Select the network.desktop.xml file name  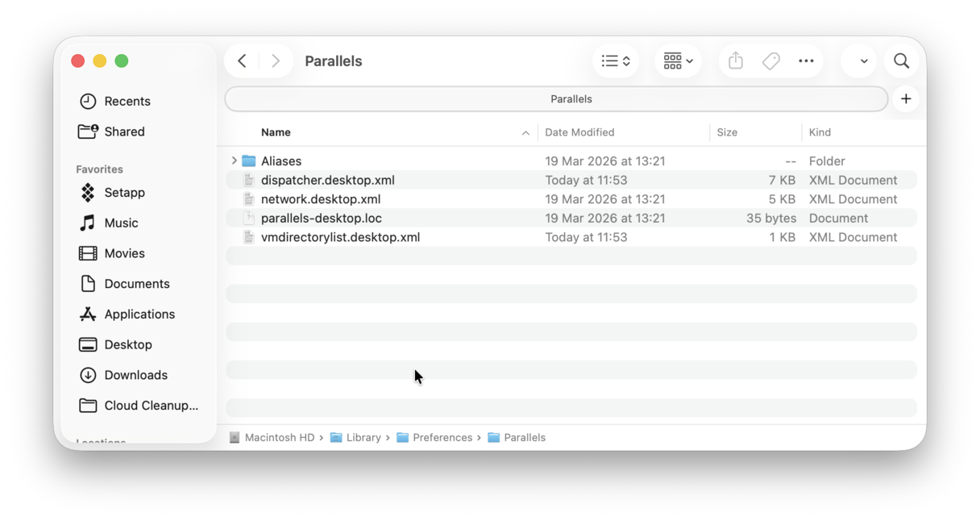point(321,199)
